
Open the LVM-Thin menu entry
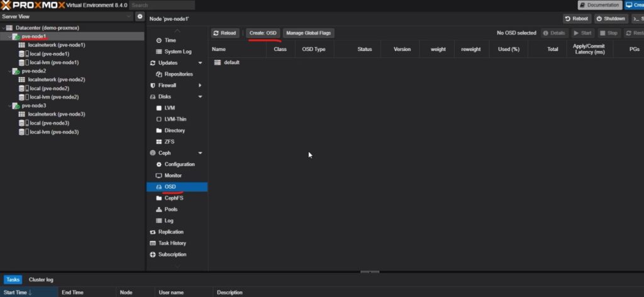tap(177, 119)
